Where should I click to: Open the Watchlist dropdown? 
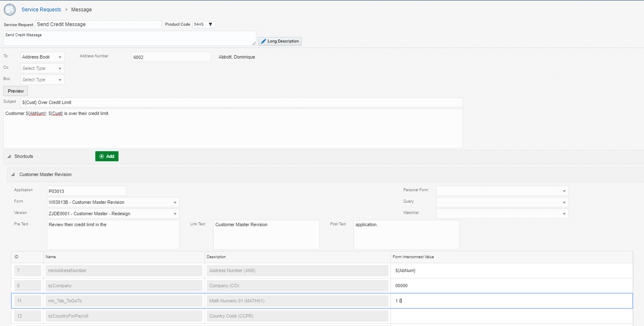[564, 214]
